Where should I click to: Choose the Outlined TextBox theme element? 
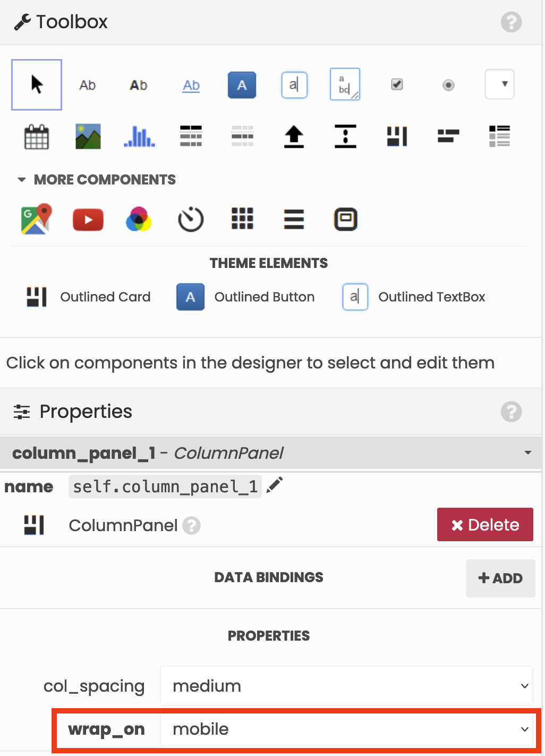pyautogui.click(x=414, y=297)
